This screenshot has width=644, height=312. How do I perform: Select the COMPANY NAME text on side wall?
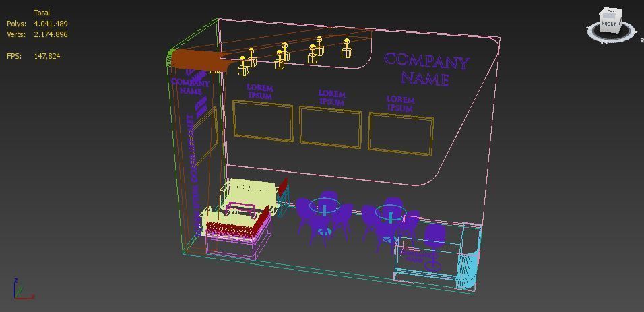coord(190,86)
